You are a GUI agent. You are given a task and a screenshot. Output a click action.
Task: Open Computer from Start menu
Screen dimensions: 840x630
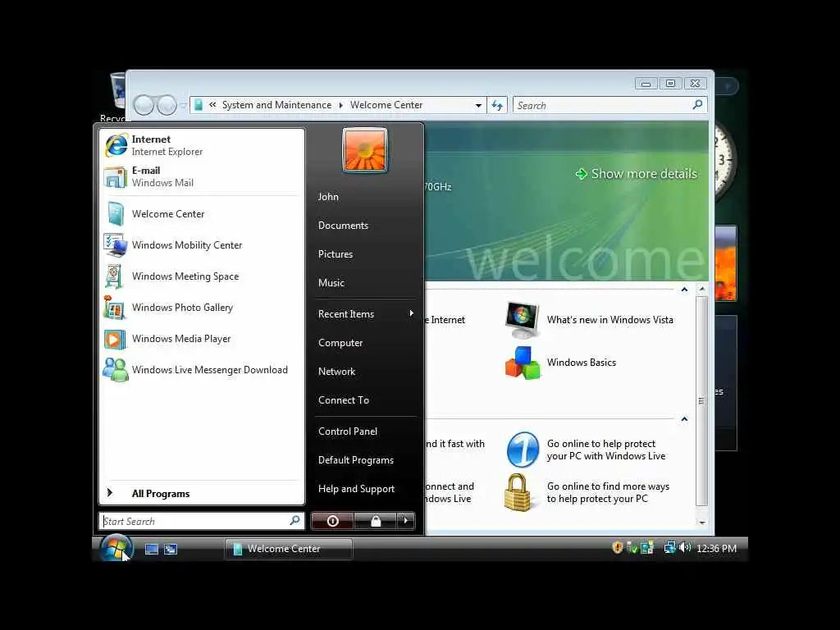(x=340, y=343)
